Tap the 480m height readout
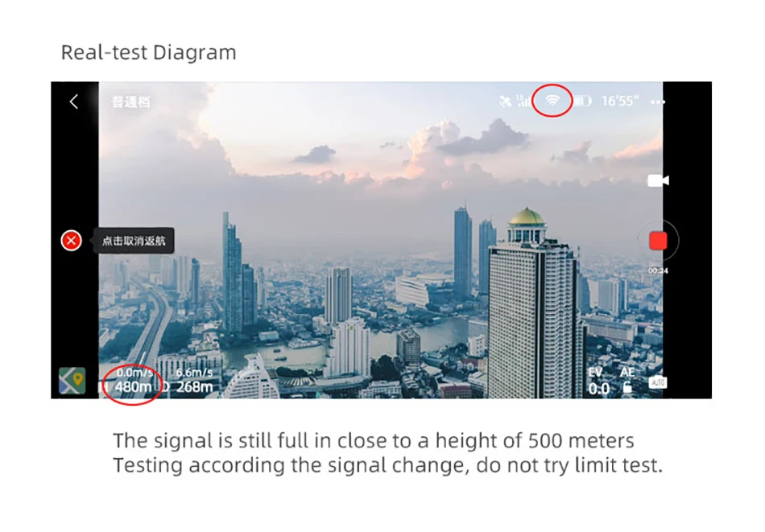The width and height of the screenshot is (765, 532). click(133, 386)
